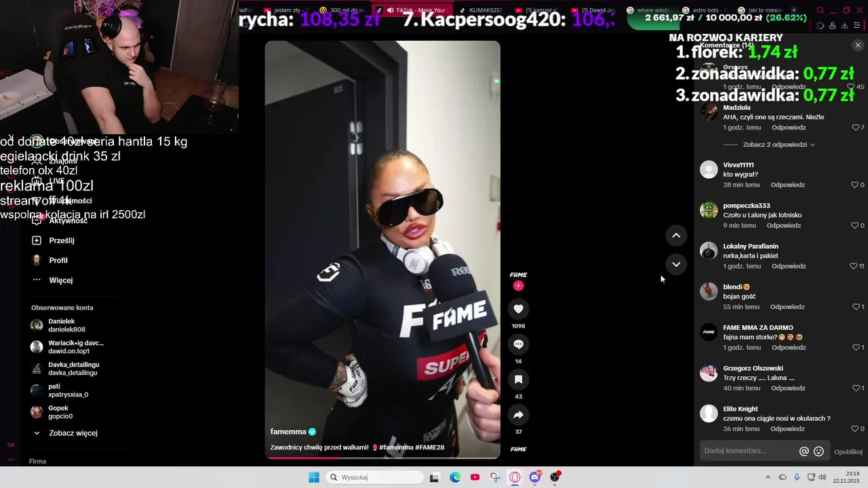
Task: Like Vivva11111's comment
Action: (854, 184)
